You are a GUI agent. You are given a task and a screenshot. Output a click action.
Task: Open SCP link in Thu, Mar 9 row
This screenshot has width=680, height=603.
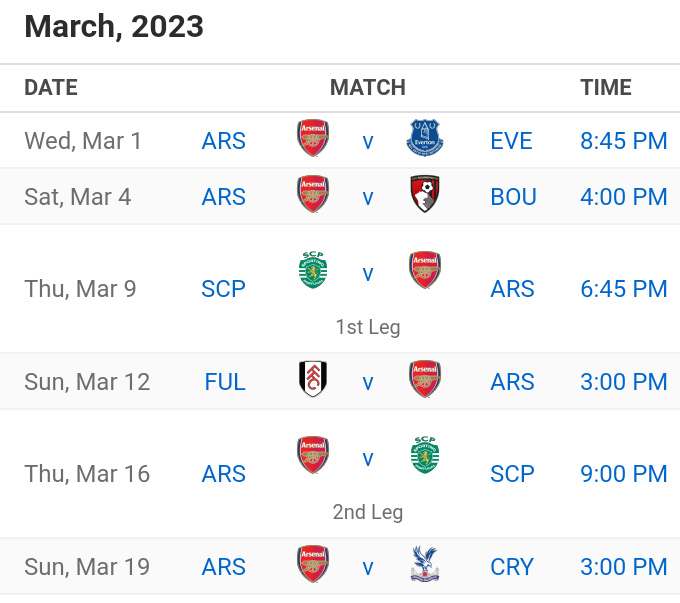click(223, 289)
